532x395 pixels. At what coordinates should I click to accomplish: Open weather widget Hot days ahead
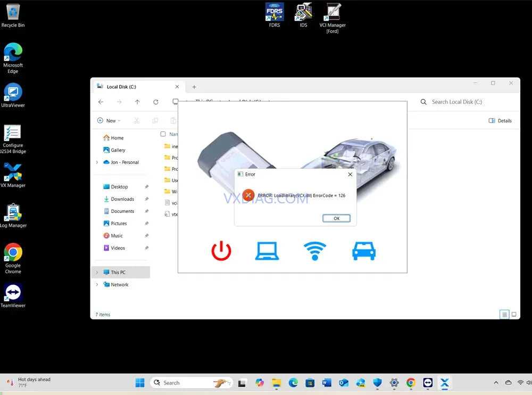[x=30, y=382]
